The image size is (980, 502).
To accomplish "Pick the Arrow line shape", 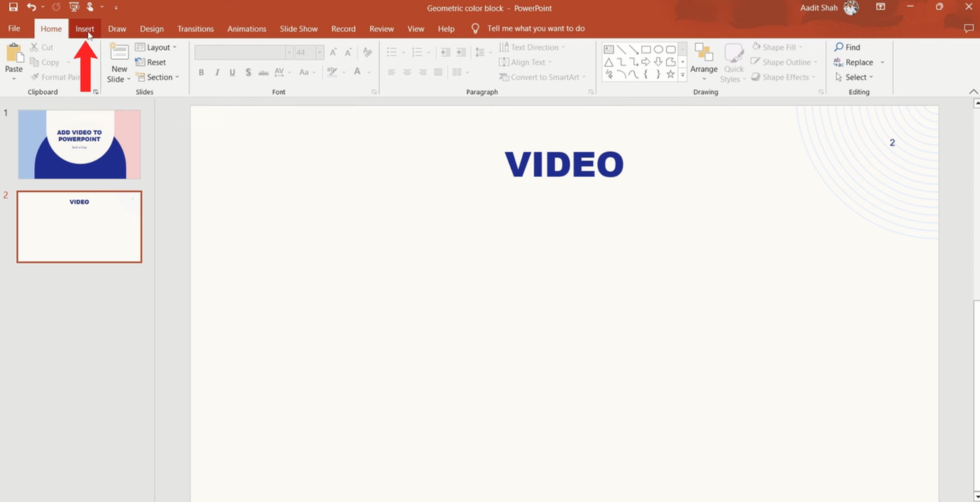I will (x=633, y=49).
